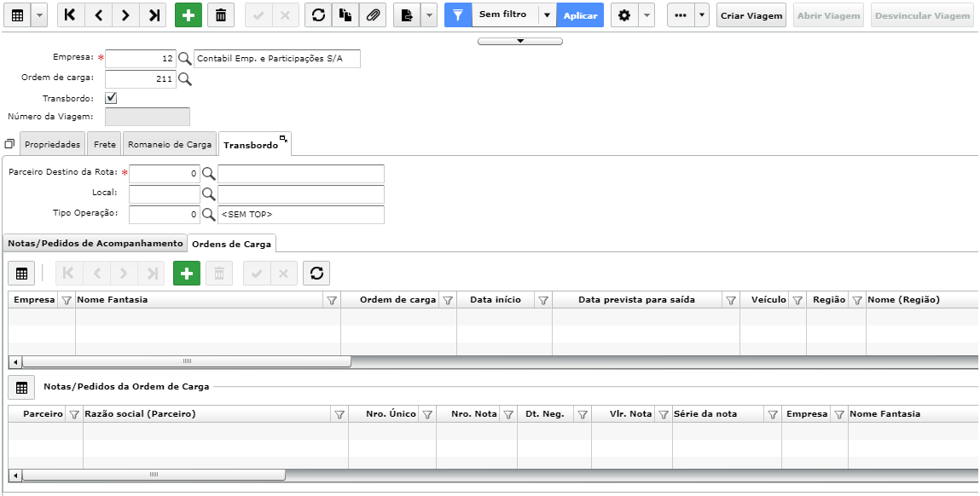Image resolution: width=980 pixels, height=496 pixels.
Task: Delete record using top toolbar trash icon
Action: (x=221, y=15)
